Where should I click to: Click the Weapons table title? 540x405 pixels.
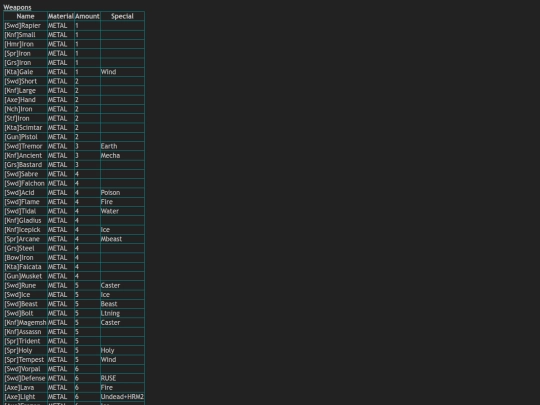click(x=17, y=7)
